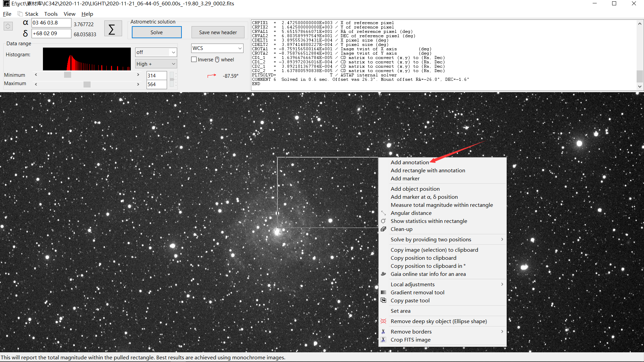This screenshot has width=644, height=362.
Task: Click Maximum slider left arrow
Action: 36,84
